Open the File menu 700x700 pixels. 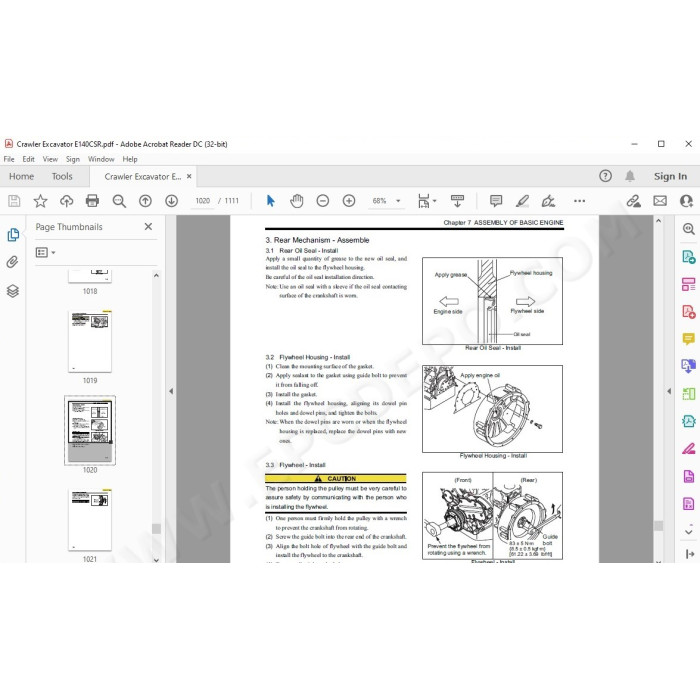pyautogui.click(x=9, y=159)
